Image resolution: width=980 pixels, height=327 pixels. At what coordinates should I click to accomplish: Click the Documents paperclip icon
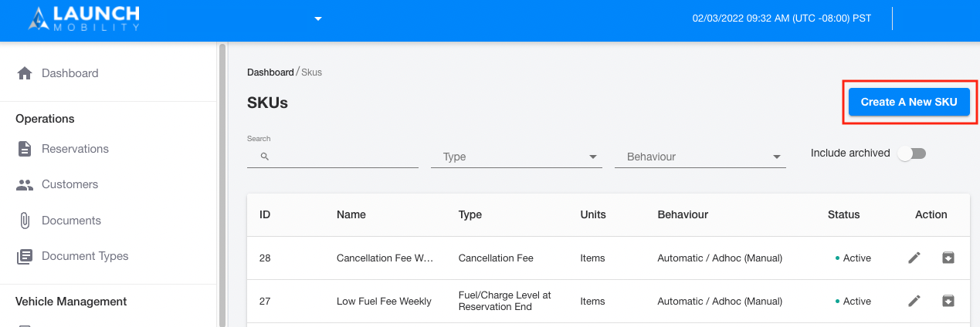[x=25, y=221]
